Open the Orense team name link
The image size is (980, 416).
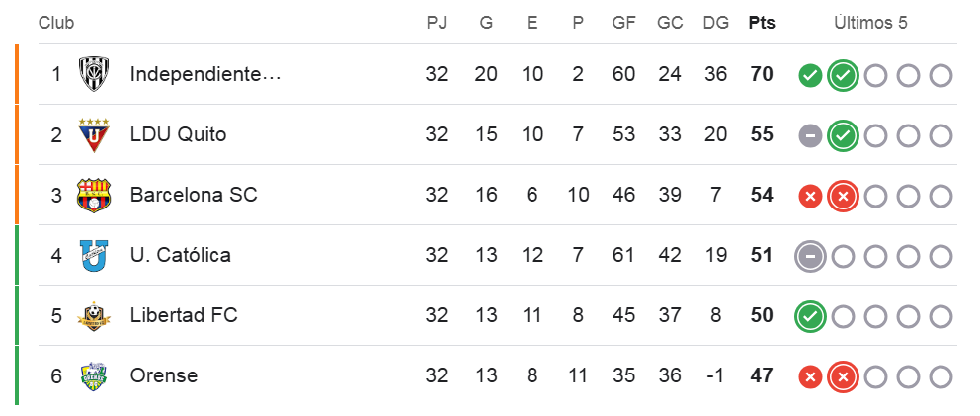click(x=164, y=375)
